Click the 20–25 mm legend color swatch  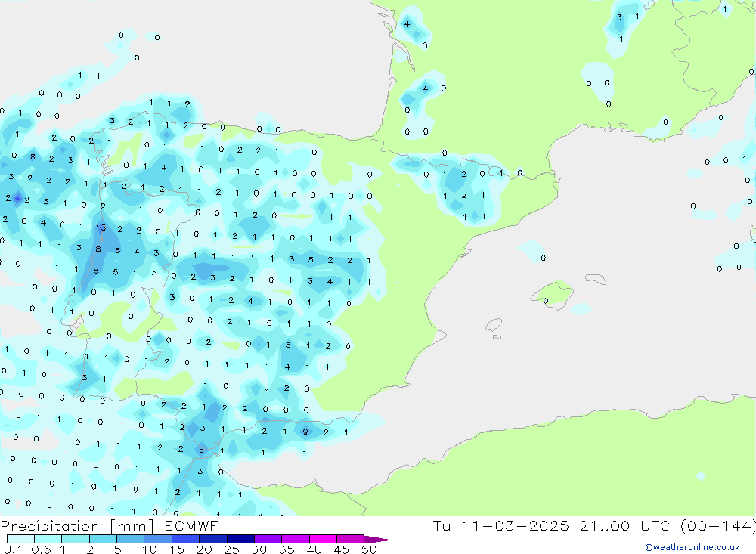(212, 539)
